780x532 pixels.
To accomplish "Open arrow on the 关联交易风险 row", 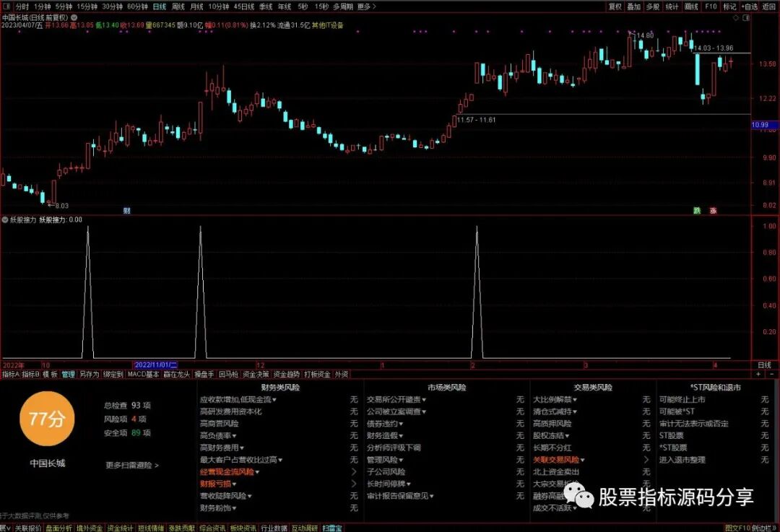I will (x=646, y=460).
